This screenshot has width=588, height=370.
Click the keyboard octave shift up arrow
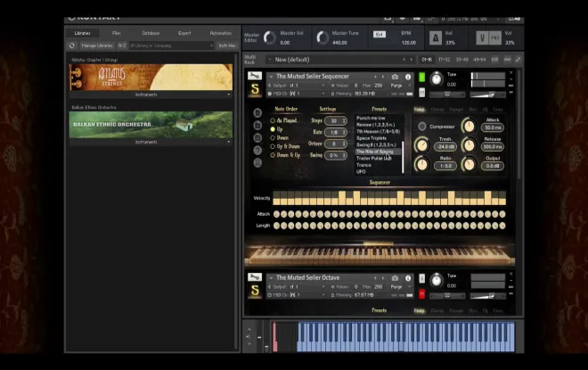point(249,330)
